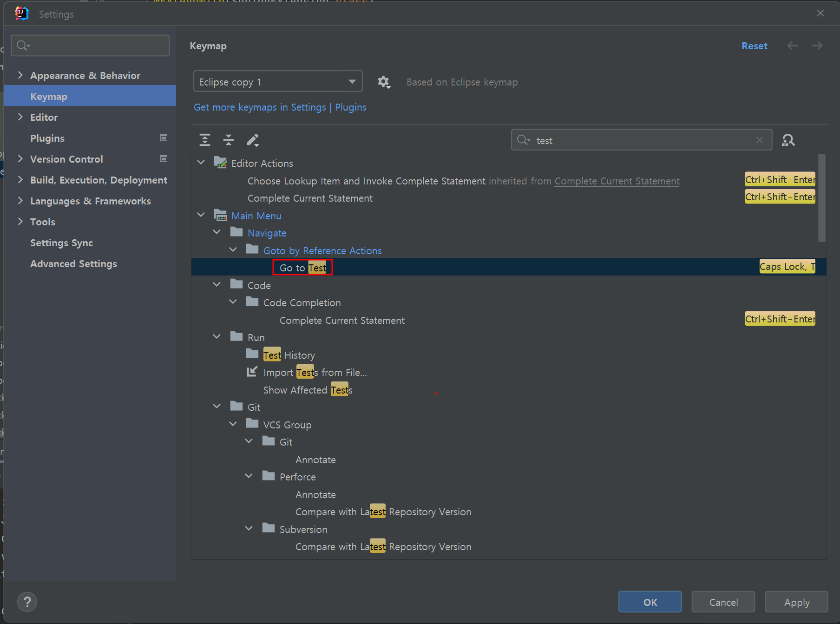The height and width of the screenshot is (624, 840).
Task: Expand Build, Execution, Deployment section
Action: 20,179
